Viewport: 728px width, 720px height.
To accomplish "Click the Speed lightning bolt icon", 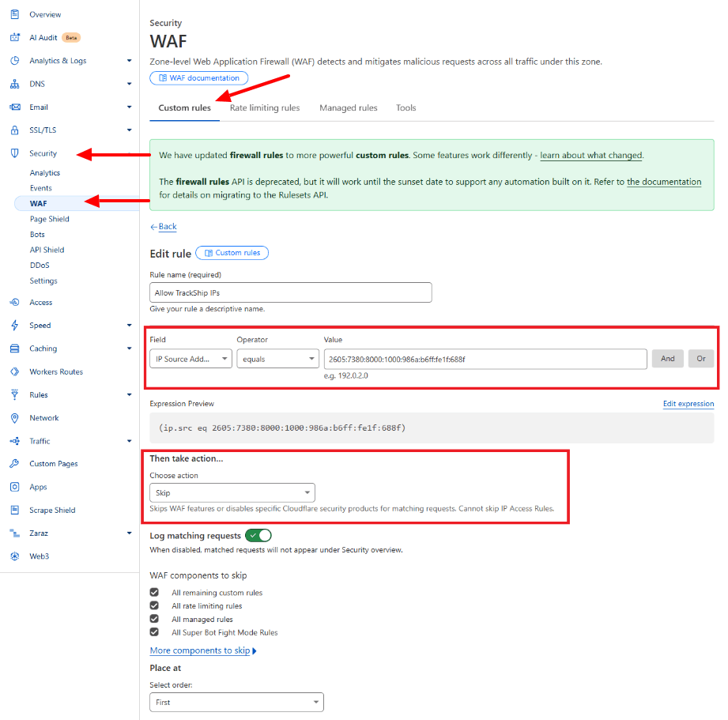I will [15, 326].
